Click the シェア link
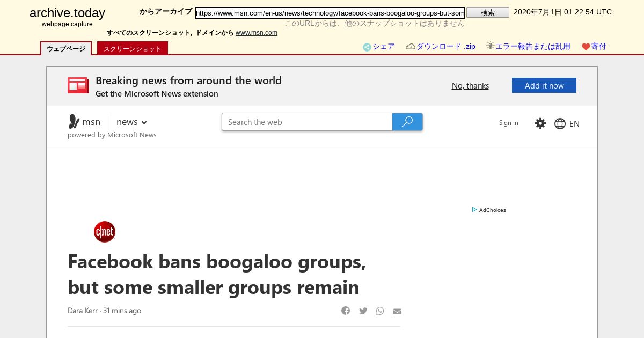Image resolution: width=644 pixels, height=338 pixels. pyautogui.click(x=384, y=47)
